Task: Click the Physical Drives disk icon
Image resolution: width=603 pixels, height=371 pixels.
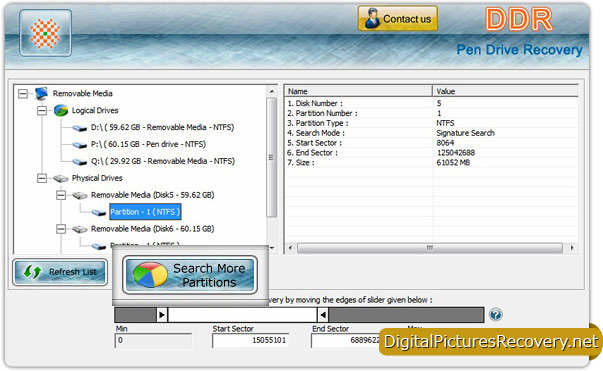Action: click(x=61, y=178)
